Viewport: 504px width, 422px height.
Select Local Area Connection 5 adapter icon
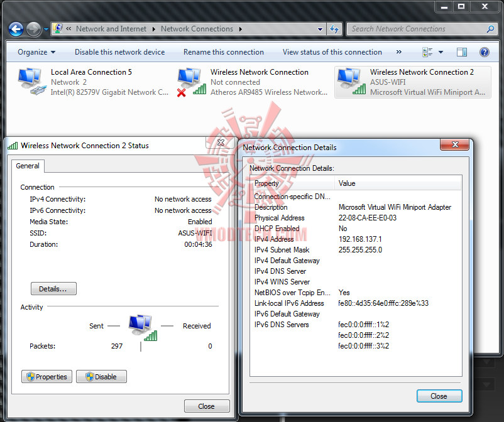click(x=31, y=81)
